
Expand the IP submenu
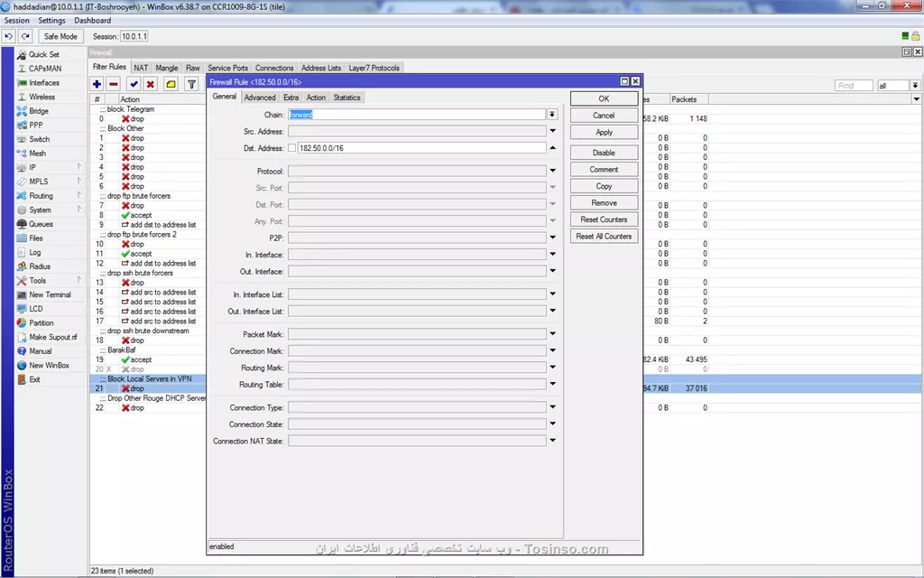(51, 167)
